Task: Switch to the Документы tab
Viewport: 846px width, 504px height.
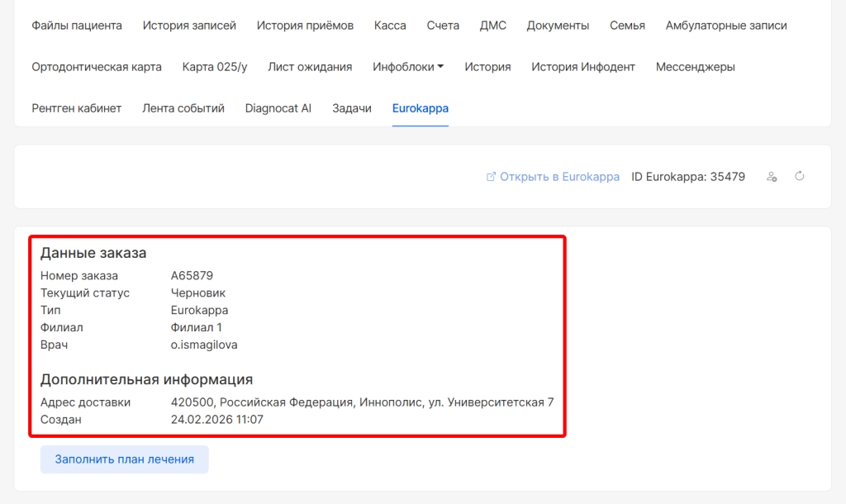Action: pyautogui.click(x=558, y=26)
